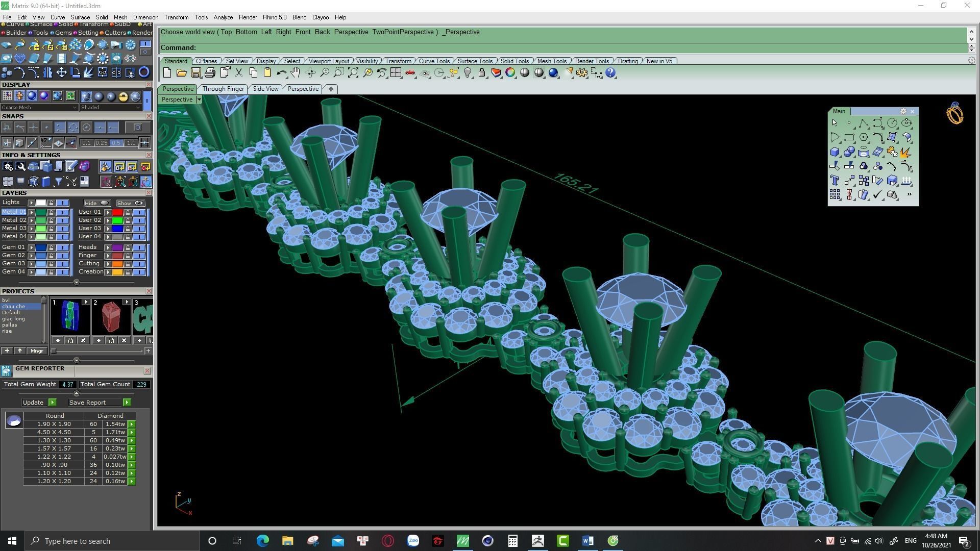Click the blue Help question mark icon

[611, 73]
